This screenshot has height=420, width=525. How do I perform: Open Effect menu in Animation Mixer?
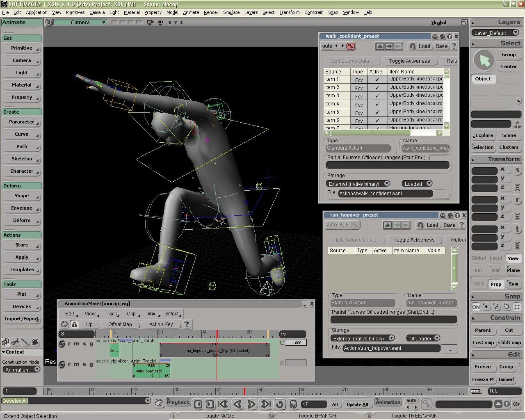click(174, 314)
